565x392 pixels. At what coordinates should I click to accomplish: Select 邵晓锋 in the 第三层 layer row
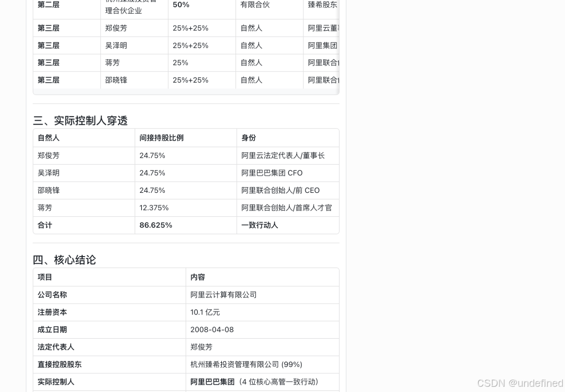[x=116, y=80]
